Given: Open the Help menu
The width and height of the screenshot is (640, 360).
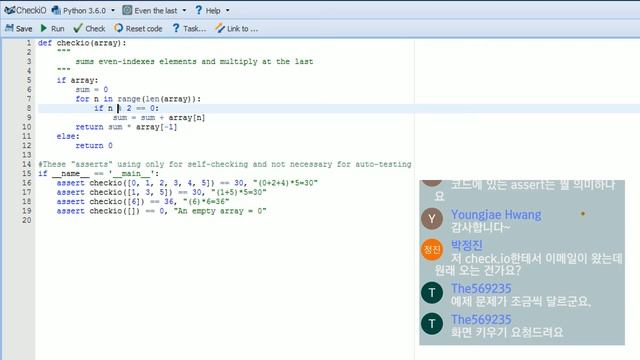Looking at the screenshot, I should 213,11.
